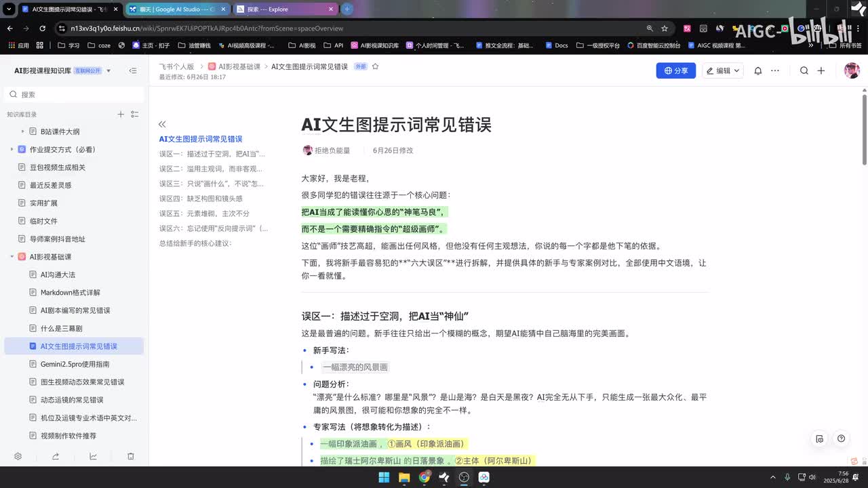Image resolution: width=868 pixels, height=488 pixels.
Task: Open the 学习 bookmarks folder
Action: pos(68,45)
